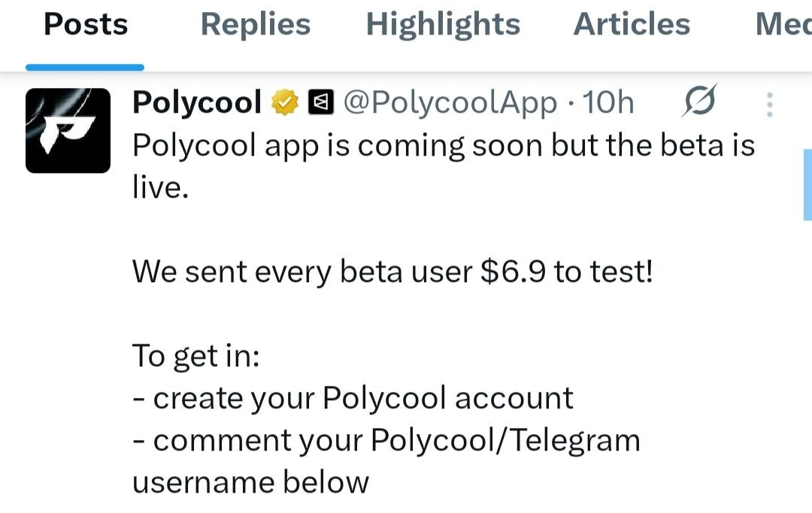Tap the "Polycool app is coming soon" line
Image resolution: width=812 pixels, height=513 pixels.
tap(443, 145)
